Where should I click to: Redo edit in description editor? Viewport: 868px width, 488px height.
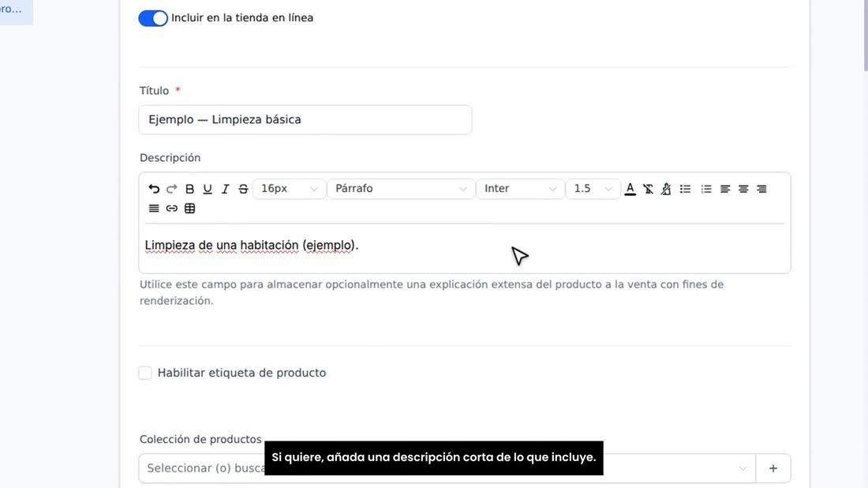pyautogui.click(x=171, y=189)
